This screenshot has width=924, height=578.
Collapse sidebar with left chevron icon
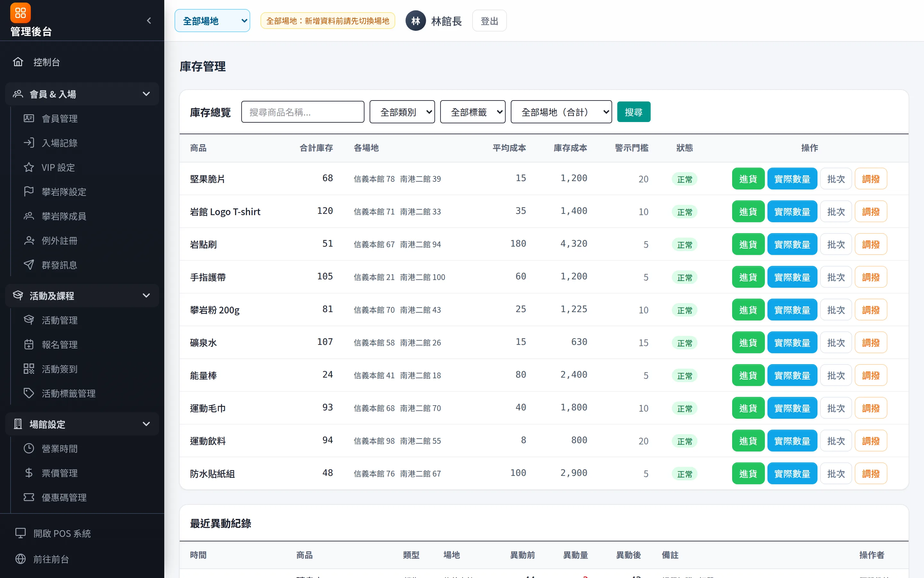pos(149,21)
